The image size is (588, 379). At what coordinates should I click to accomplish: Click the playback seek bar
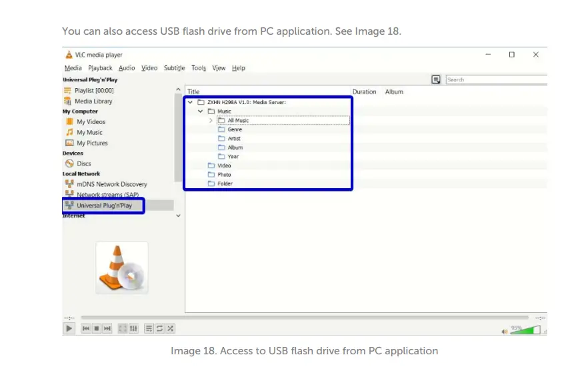click(x=305, y=318)
